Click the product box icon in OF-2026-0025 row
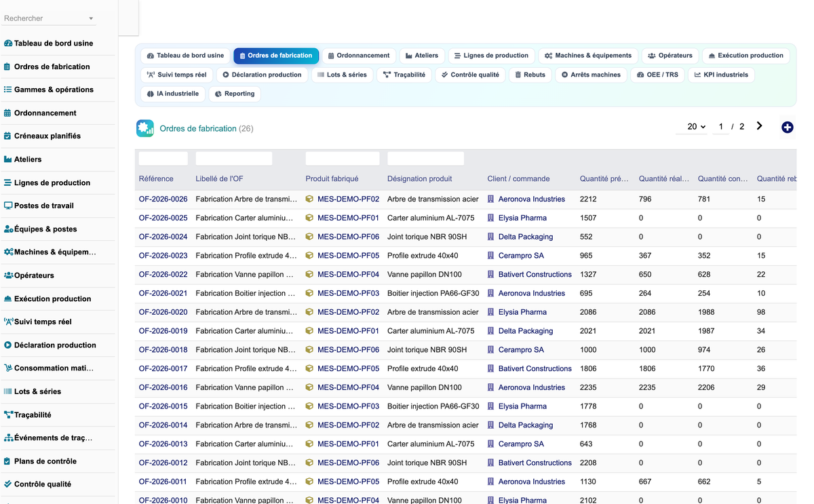The height and width of the screenshot is (504, 814). coord(309,218)
